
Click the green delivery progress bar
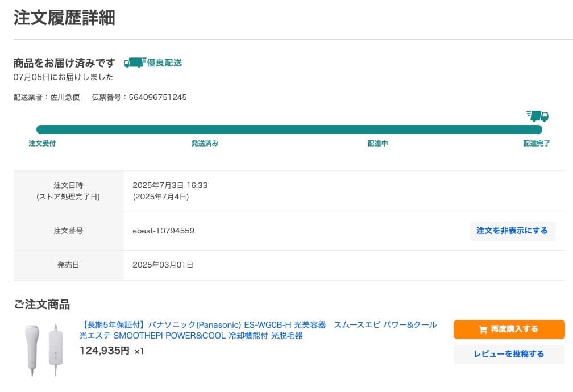[x=289, y=129]
